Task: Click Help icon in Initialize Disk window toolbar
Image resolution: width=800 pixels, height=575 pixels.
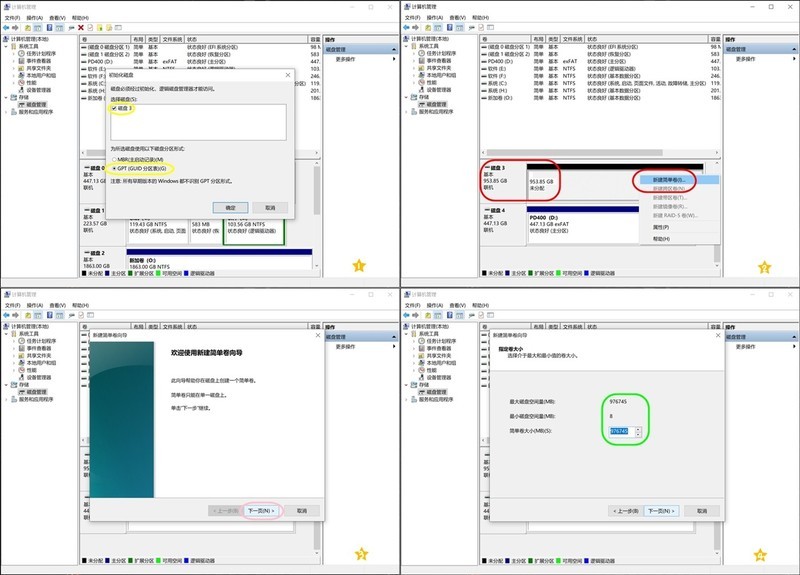Action: (x=49, y=28)
